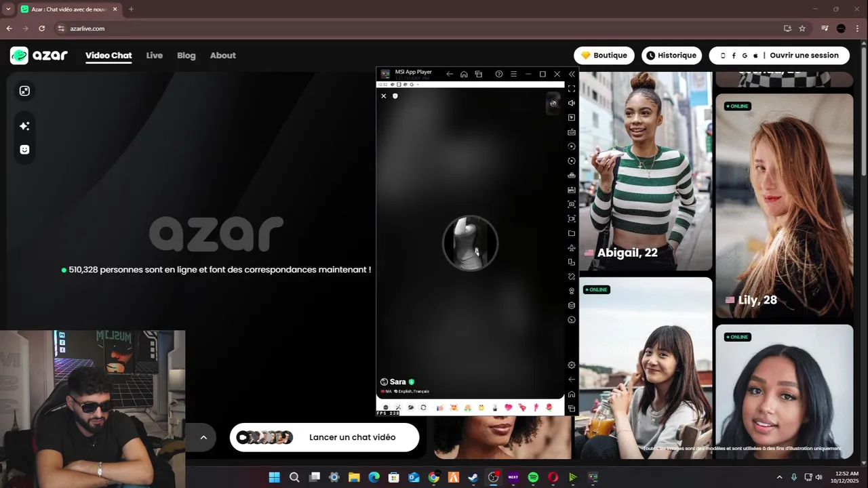Open Spotify from the taskbar
This screenshot has width=868, height=488.
(x=533, y=477)
